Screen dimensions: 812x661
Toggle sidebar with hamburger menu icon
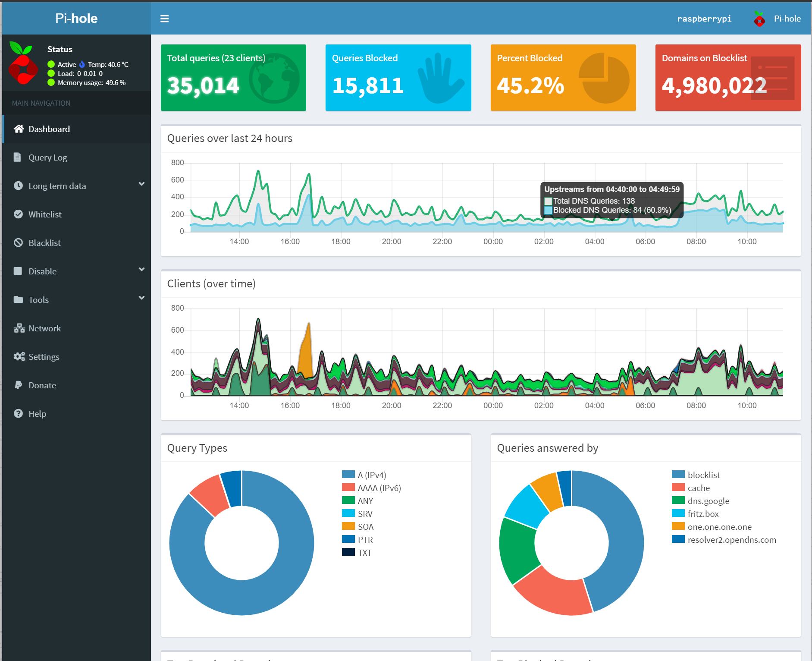[x=164, y=19]
